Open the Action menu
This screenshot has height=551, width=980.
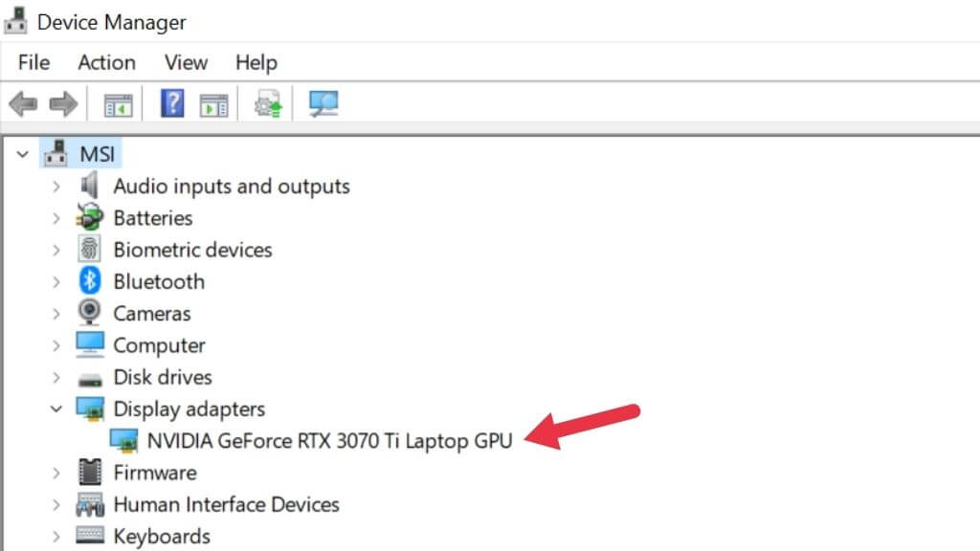[x=106, y=62]
